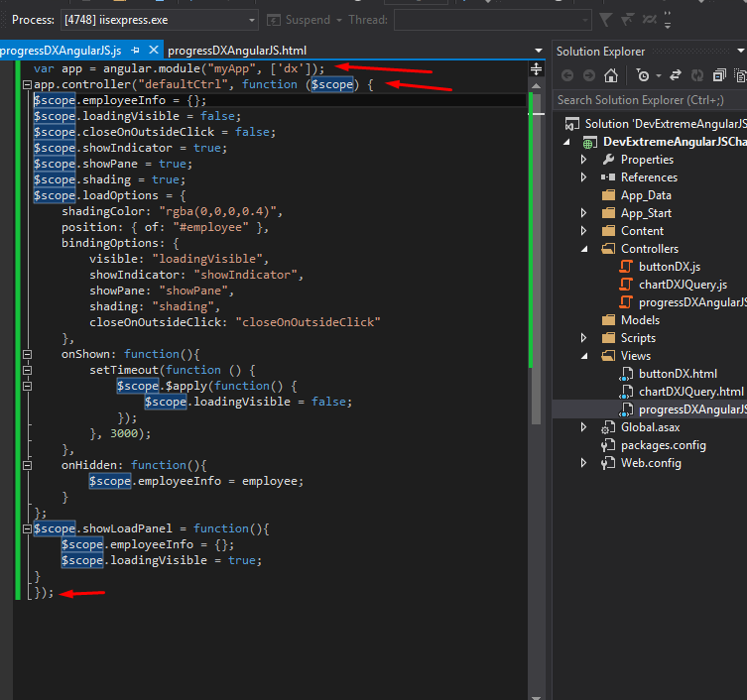Select chartDXJQuery.js in Controllers

[x=683, y=285]
